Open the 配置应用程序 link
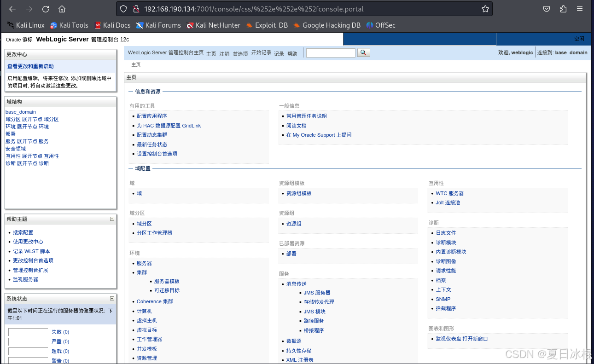 [152, 116]
